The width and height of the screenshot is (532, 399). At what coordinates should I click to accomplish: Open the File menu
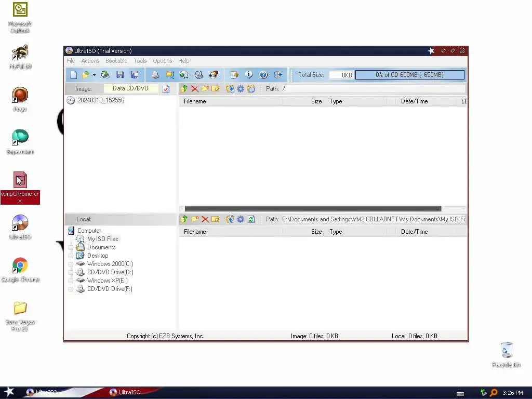71,61
